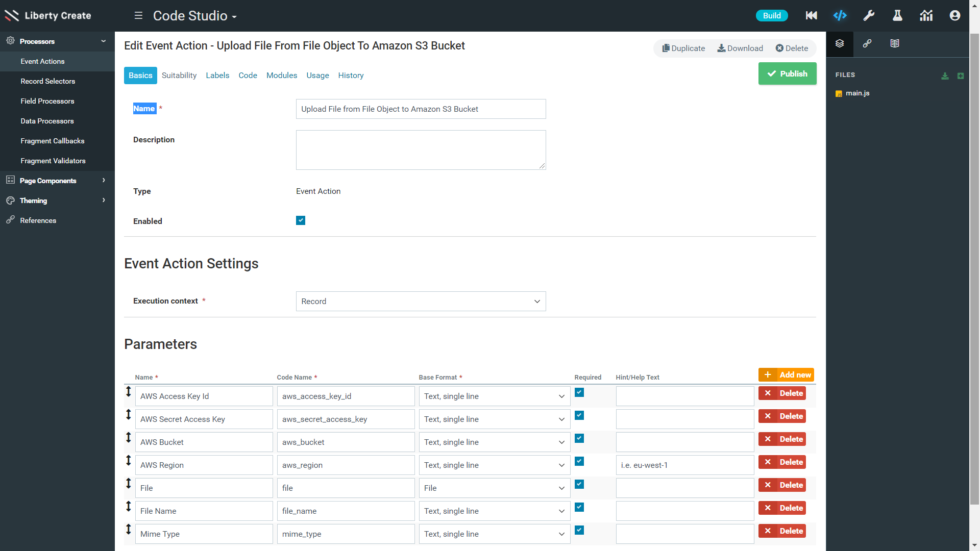
Task: Click the Add new parameter button
Action: (x=786, y=374)
